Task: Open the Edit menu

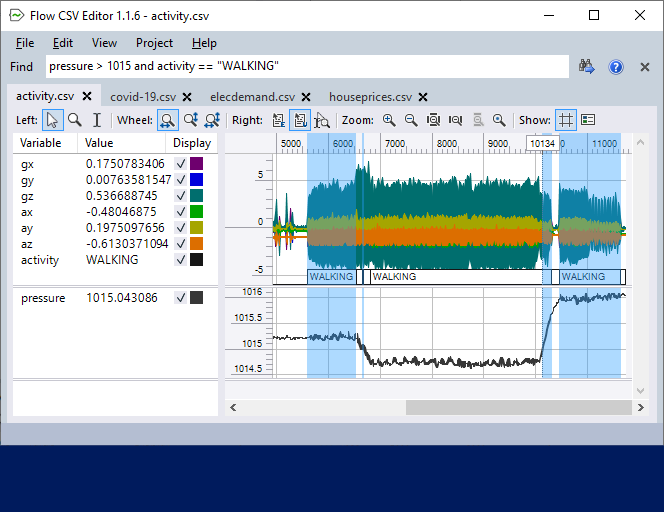Action: [x=63, y=43]
